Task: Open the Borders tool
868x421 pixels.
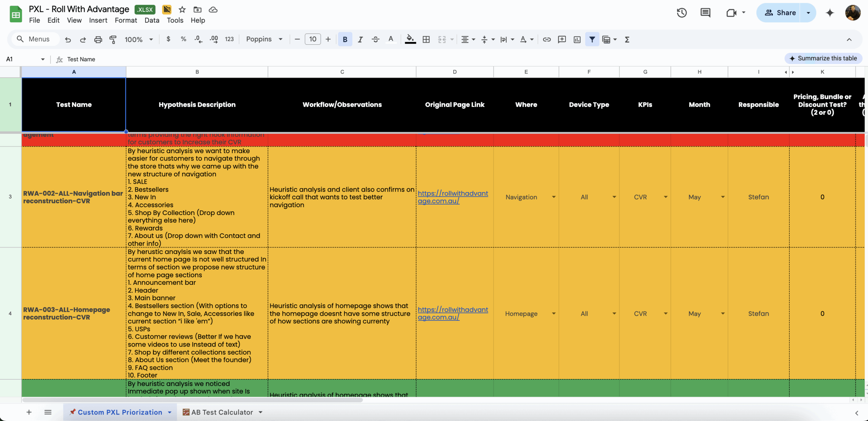Action: [426, 39]
